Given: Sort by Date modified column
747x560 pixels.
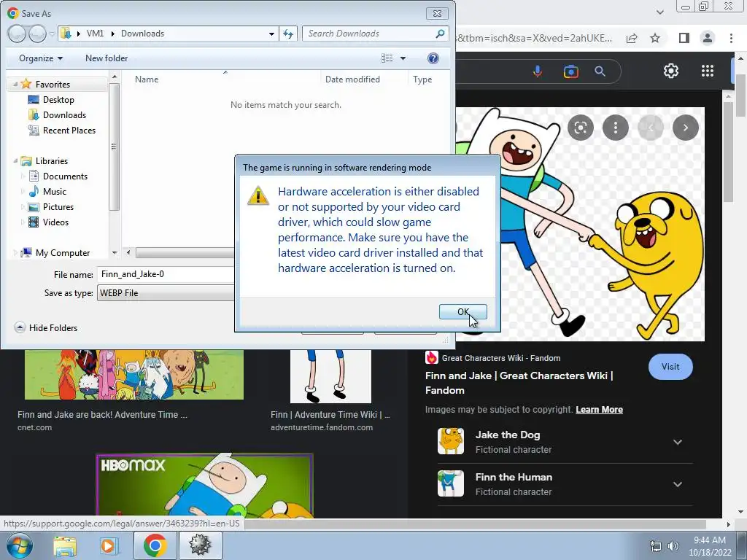Looking at the screenshot, I should (352, 79).
